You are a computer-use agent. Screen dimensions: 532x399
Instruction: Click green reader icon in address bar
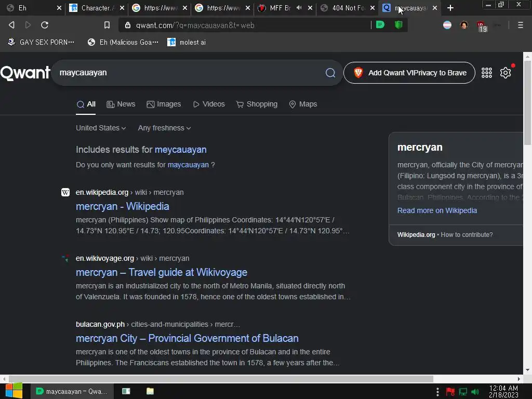coord(380,25)
